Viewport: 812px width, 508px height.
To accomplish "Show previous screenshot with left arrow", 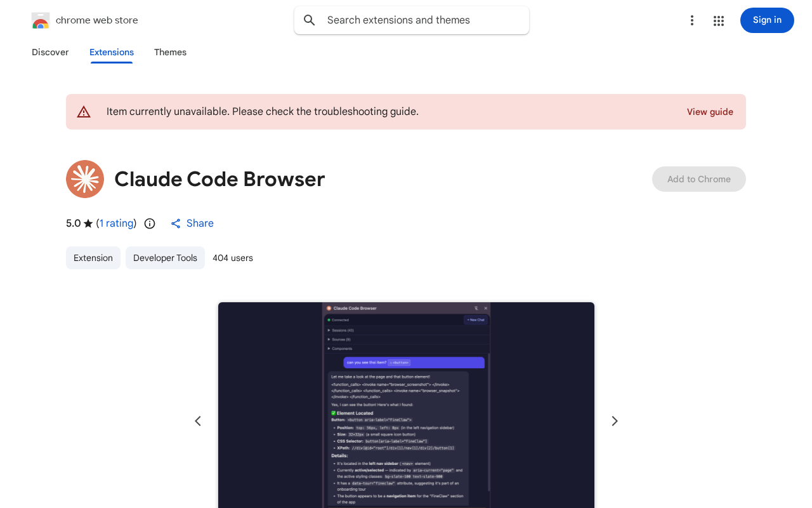I will [x=198, y=421].
